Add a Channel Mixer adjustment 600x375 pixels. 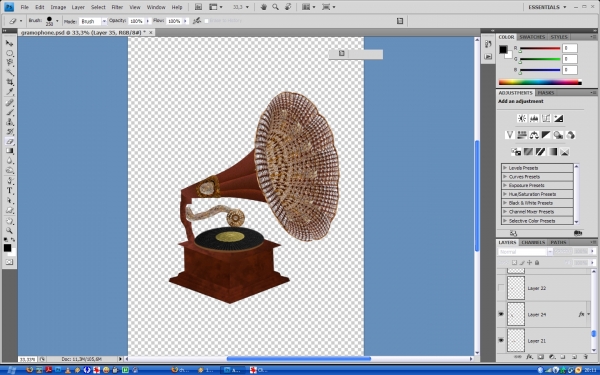pyautogui.click(x=571, y=135)
